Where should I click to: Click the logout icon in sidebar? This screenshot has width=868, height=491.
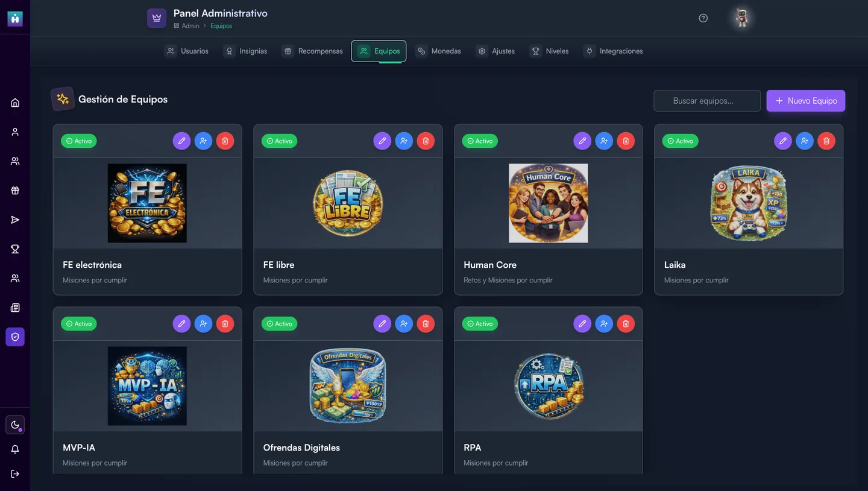tap(15, 474)
